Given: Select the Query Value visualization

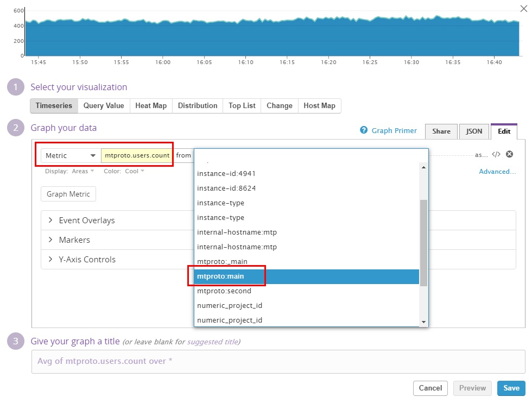Looking at the screenshot, I should coord(104,105).
